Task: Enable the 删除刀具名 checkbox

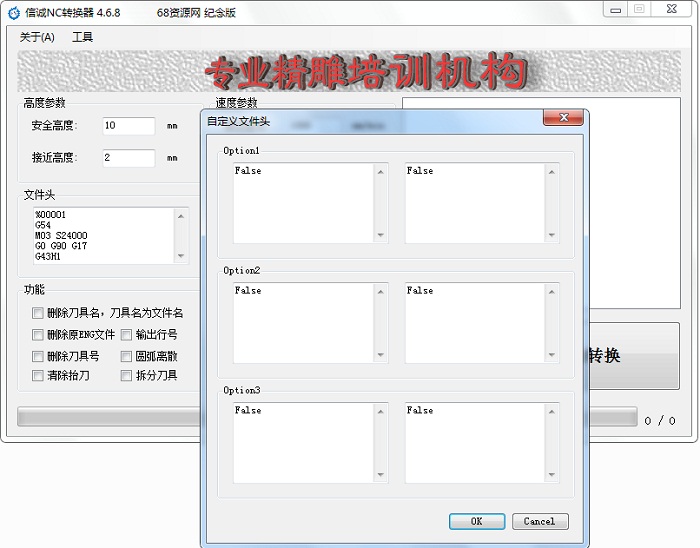Action: click(38, 313)
